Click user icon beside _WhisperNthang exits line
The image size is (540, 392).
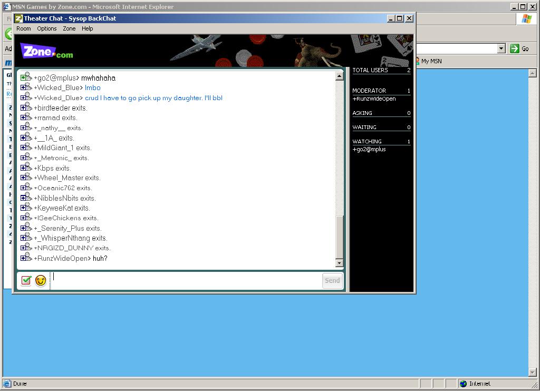click(x=26, y=237)
